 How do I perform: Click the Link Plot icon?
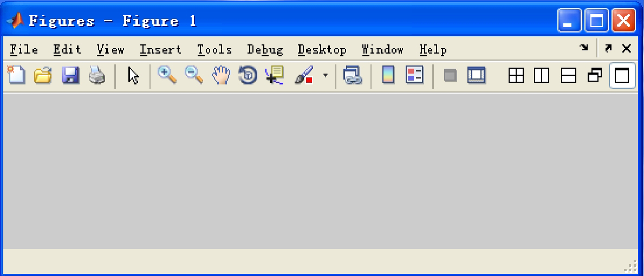[353, 75]
